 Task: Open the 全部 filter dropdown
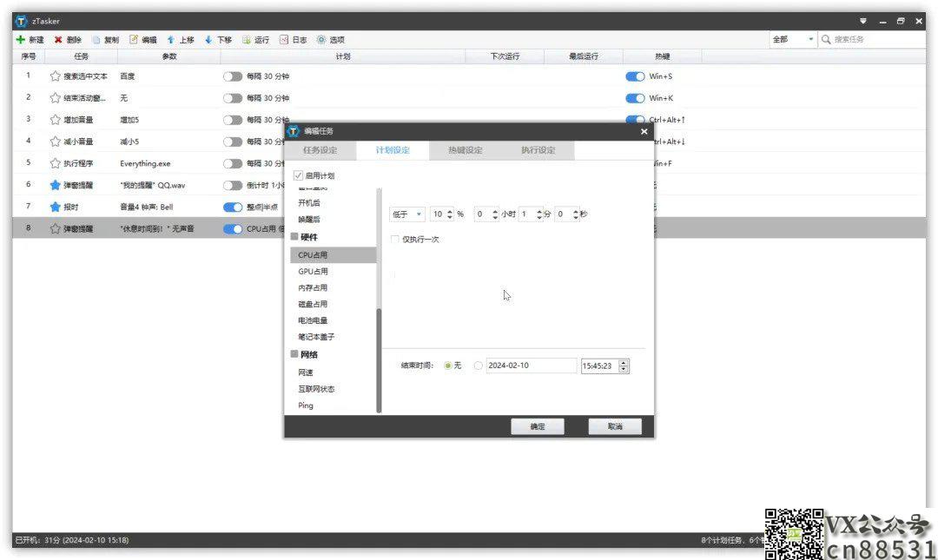(793, 39)
